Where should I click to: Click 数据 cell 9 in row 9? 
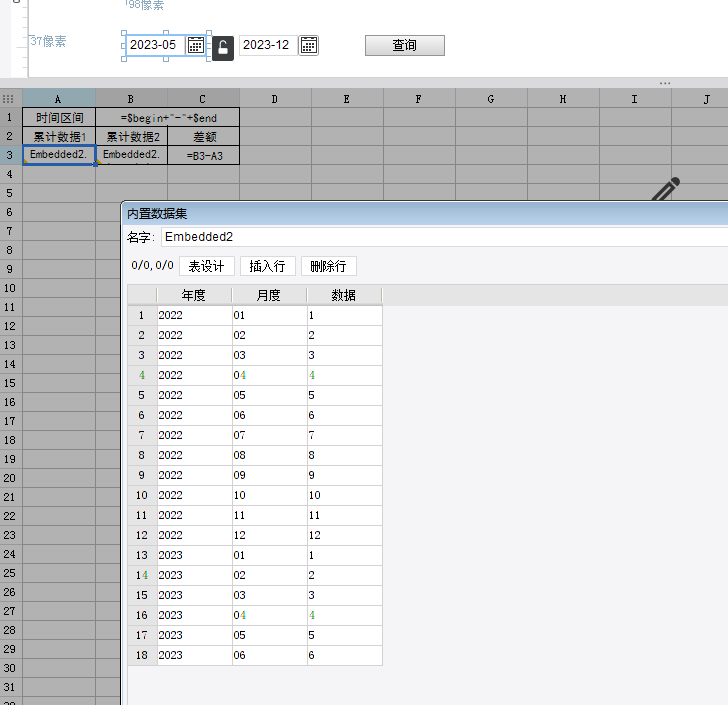(x=345, y=476)
